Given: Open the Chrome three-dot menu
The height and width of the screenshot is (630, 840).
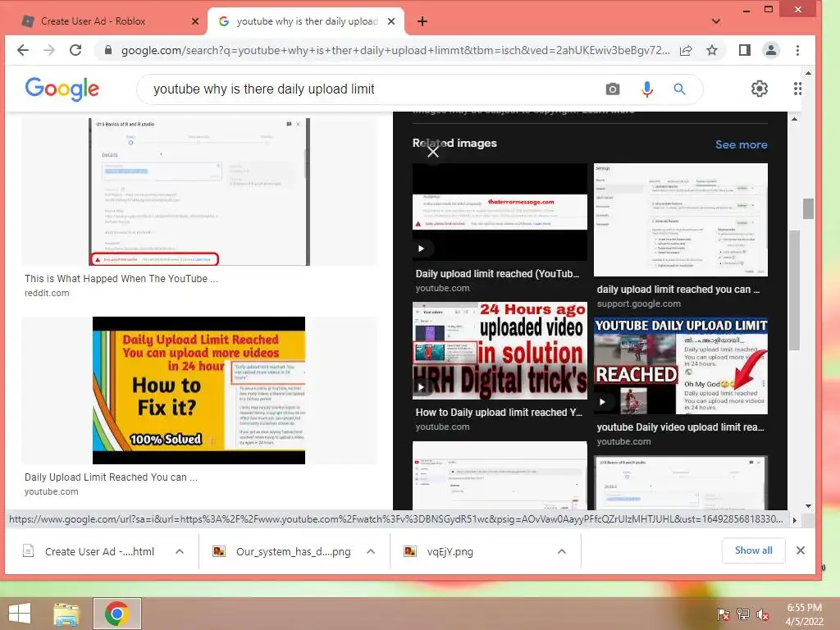Looking at the screenshot, I should (797, 50).
